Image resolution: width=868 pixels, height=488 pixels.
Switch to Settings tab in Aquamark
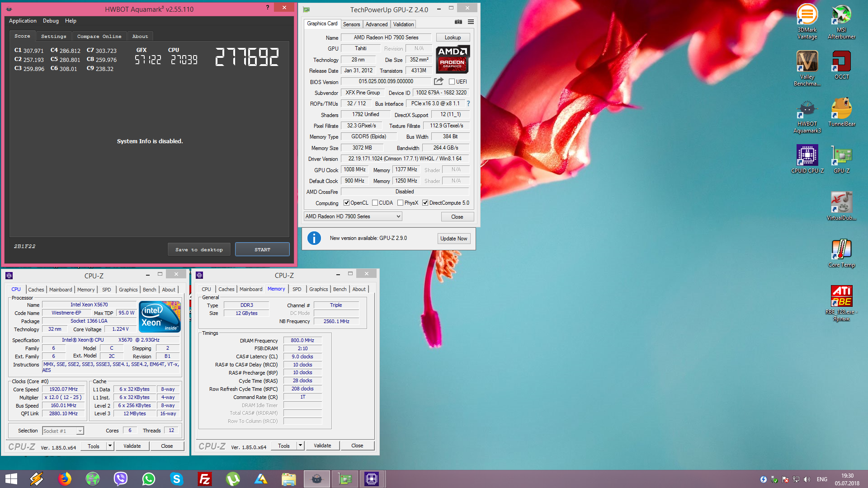[53, 36]
